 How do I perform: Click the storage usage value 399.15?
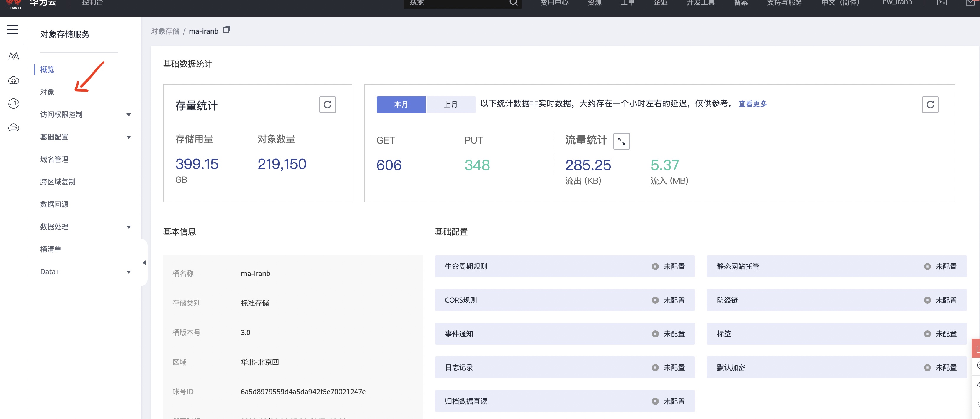pyautogui.click(x=197, y=164)
